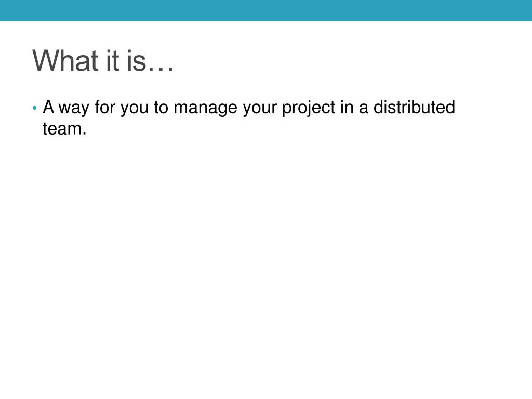Click the word "it" in the title

(113, 60)
